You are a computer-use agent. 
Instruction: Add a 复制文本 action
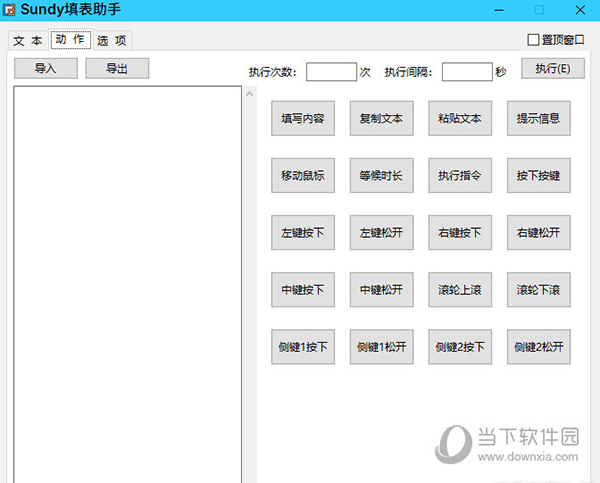point(382,118)
